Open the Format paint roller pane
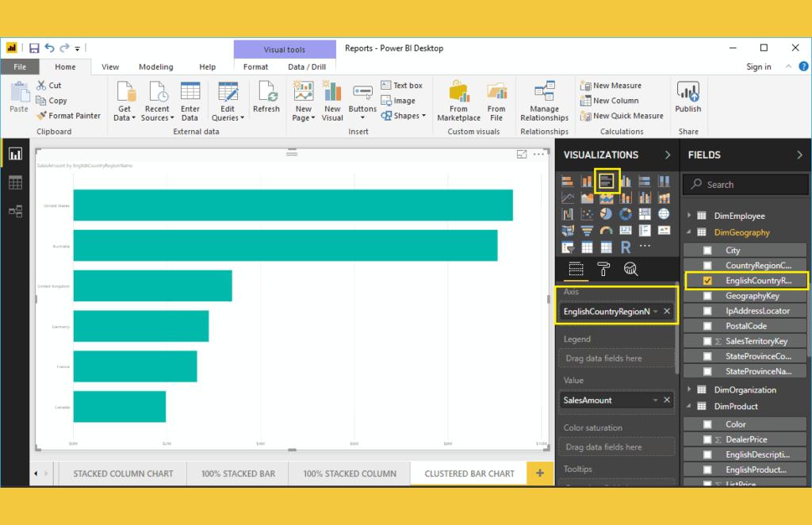Viewport: 812px width, 525px height. pos(603,267)
